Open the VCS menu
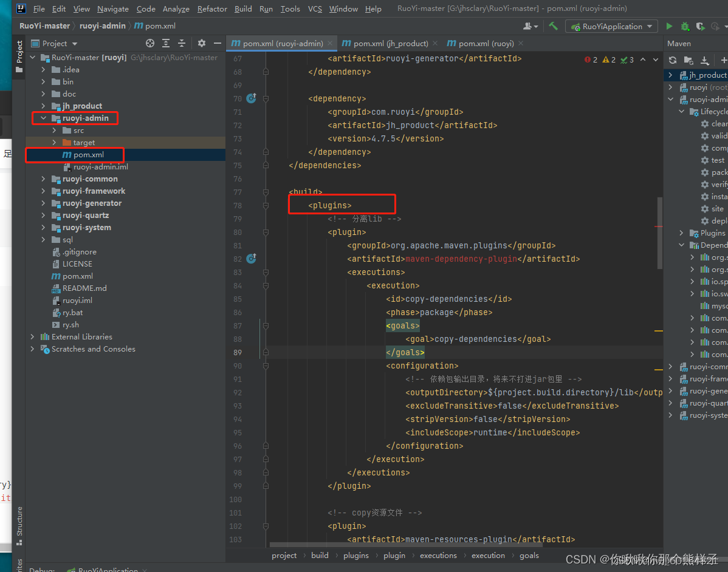728x572 pixels. (315, 9)
